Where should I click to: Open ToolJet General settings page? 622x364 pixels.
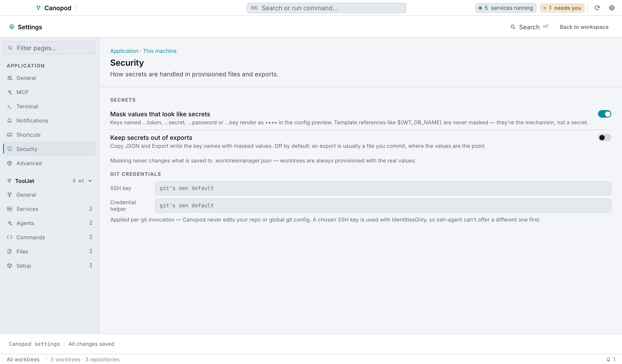point(50,195)
